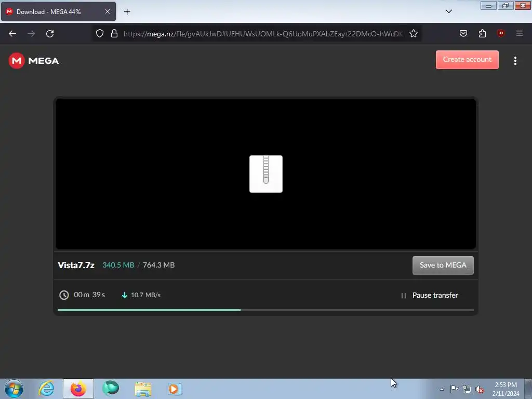Image resolution: width=532 pixels, height=399 pixels.
Task: Open the Firefox hamburger application menu
Action: (520, 33)
